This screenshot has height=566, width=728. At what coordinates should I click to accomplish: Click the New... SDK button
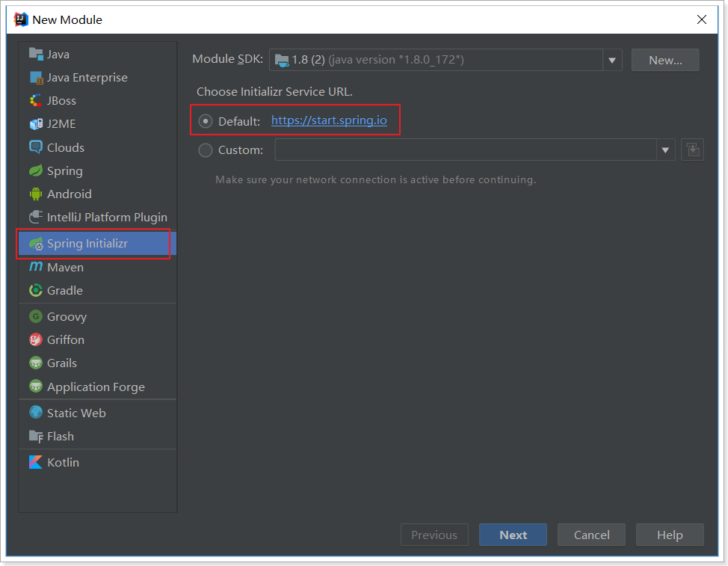665,60
